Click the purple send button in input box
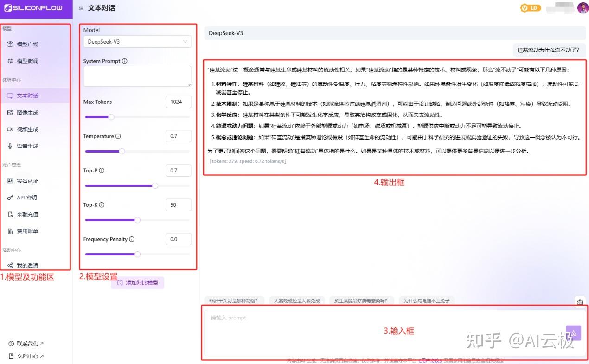 (x=573, y=333)
